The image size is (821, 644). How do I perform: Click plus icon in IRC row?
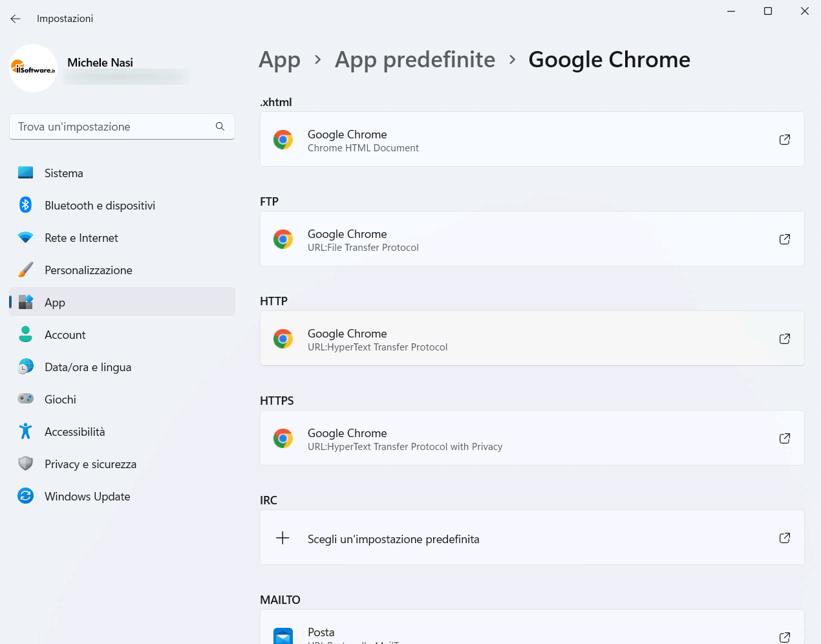coord(283,538)
